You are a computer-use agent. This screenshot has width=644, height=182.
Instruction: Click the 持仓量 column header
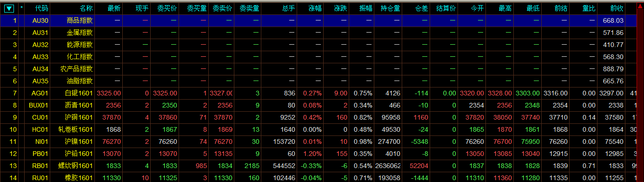coord(390,8)
